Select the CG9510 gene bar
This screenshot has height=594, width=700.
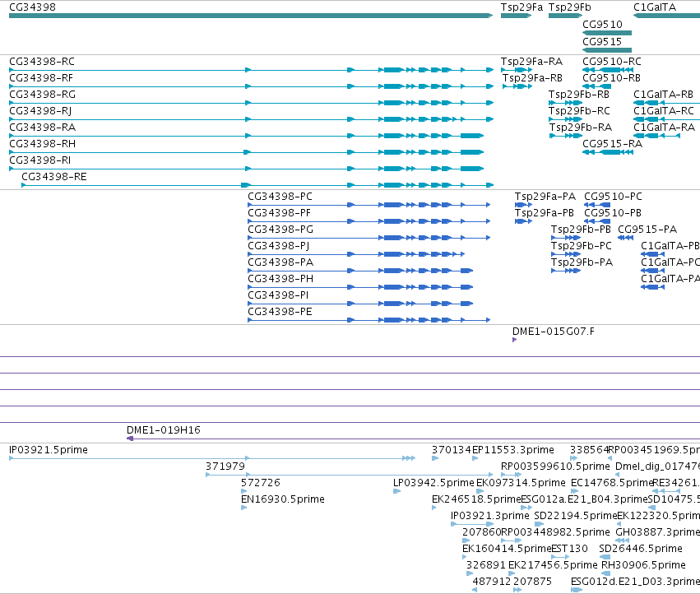[607, 33]
